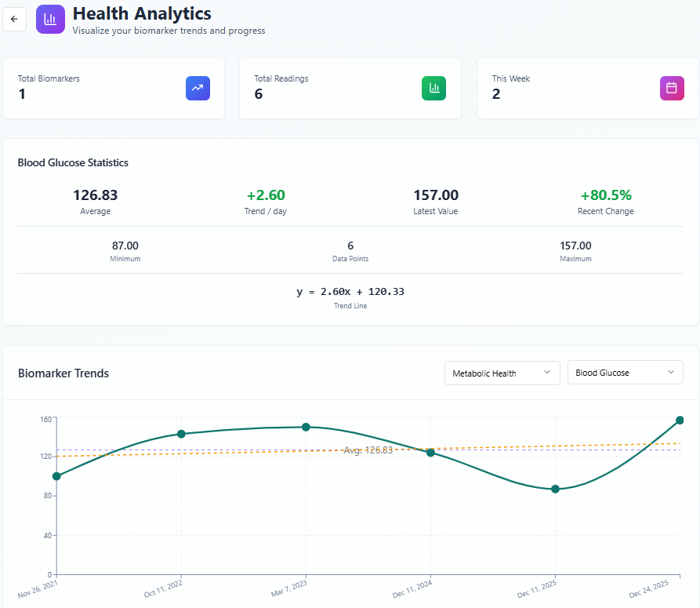Click the Oct 11, 2022 data point
Viewport: 700px width, 608px height.
point(181,434)
